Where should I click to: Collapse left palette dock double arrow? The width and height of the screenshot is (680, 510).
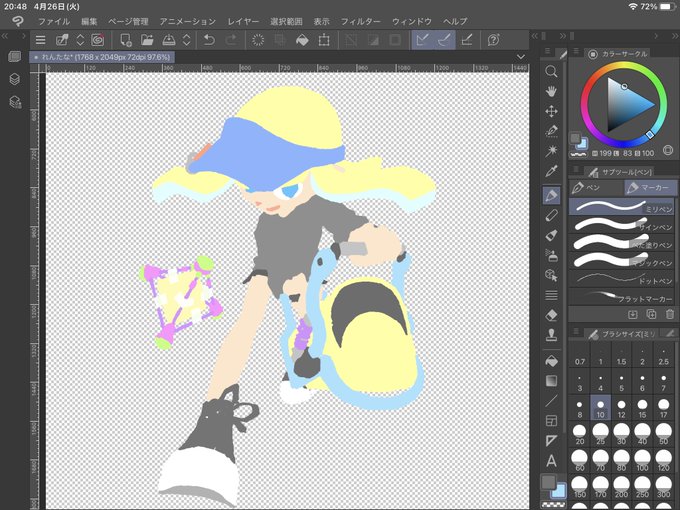(x=5, y=36)
